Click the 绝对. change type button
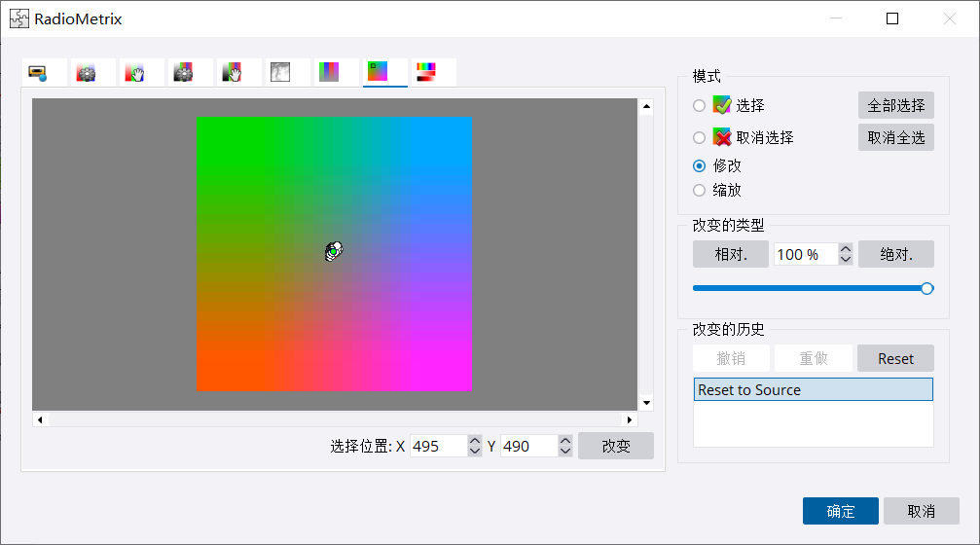The width and height of the screenshot is (980, 545). [895, 254]
